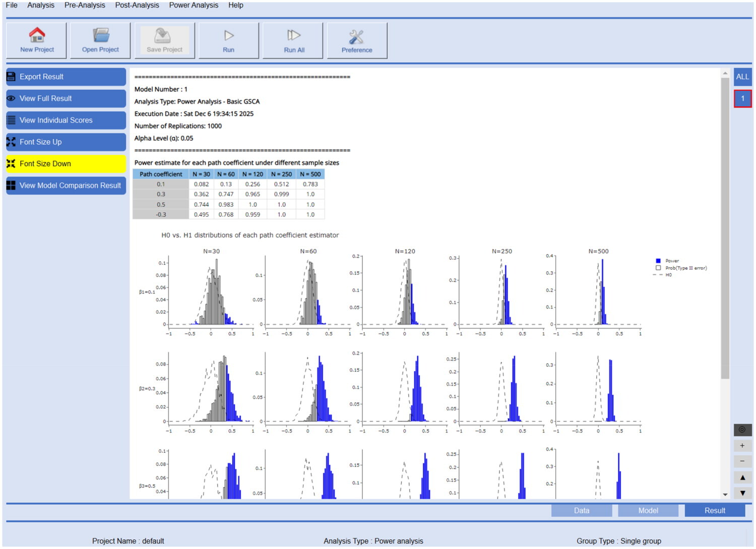Click scrollbar down arrow in results pane
The width and height of the screenshot is (756, 549).
point(725,495)
